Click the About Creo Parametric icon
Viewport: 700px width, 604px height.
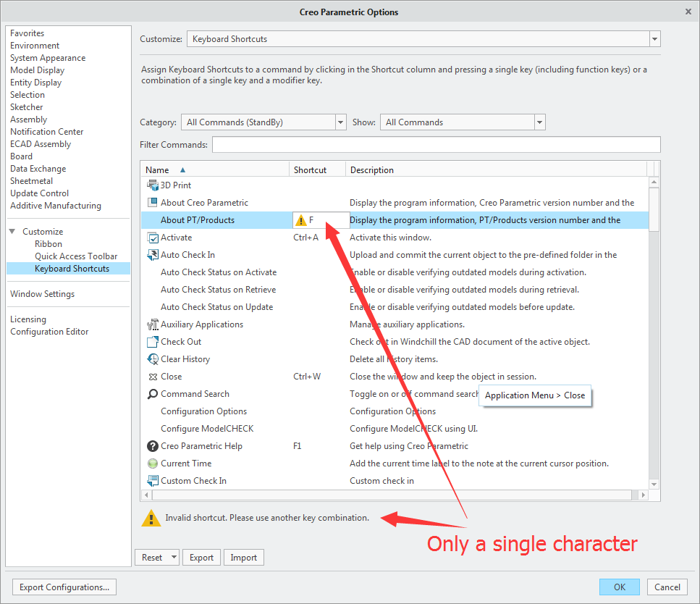coord(153,202)
